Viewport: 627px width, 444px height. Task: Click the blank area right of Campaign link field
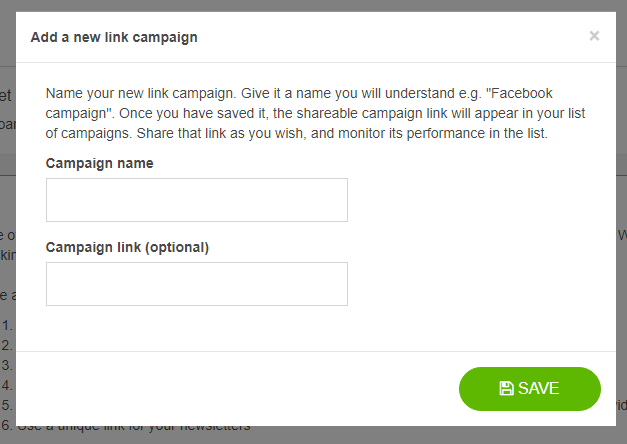tap(470, 284)
